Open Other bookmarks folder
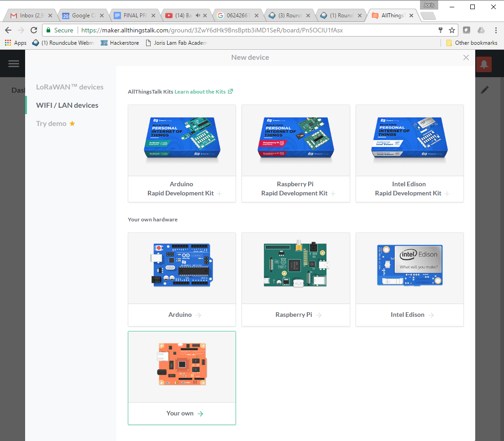Viewport: 504px width, 441px height. click(x=472, y=43)
